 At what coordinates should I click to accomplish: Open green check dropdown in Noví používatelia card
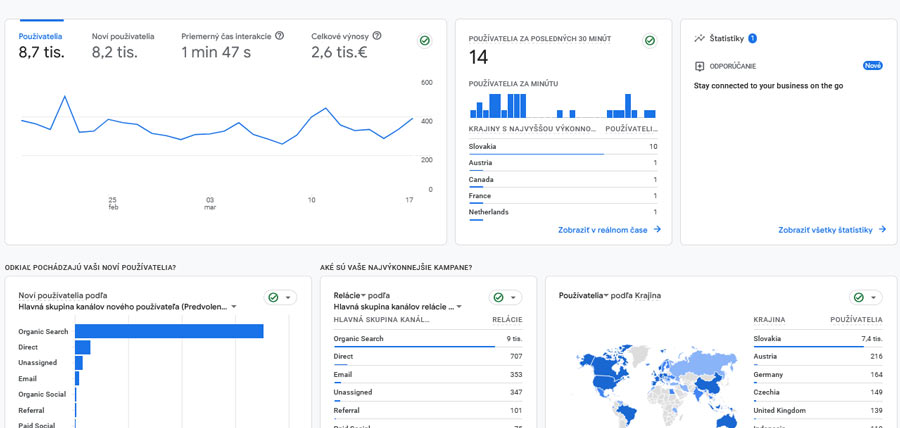[x=280, y=297]
